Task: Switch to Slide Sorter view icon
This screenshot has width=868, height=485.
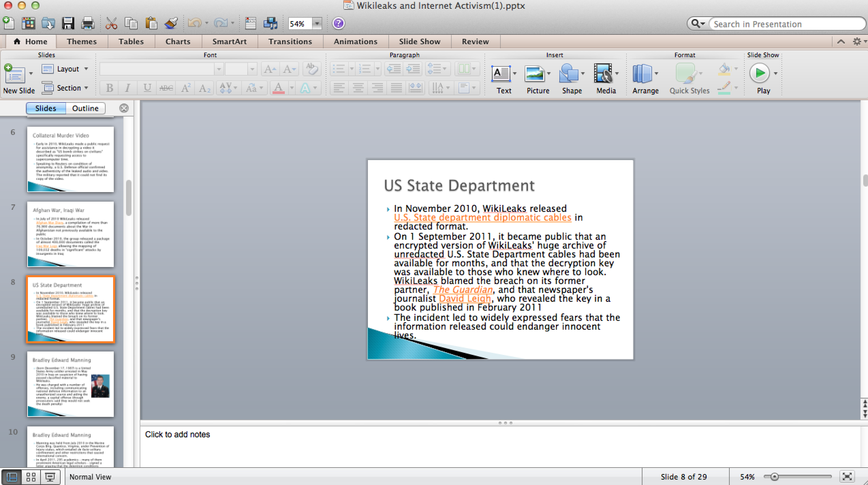Action: point(31,477)
